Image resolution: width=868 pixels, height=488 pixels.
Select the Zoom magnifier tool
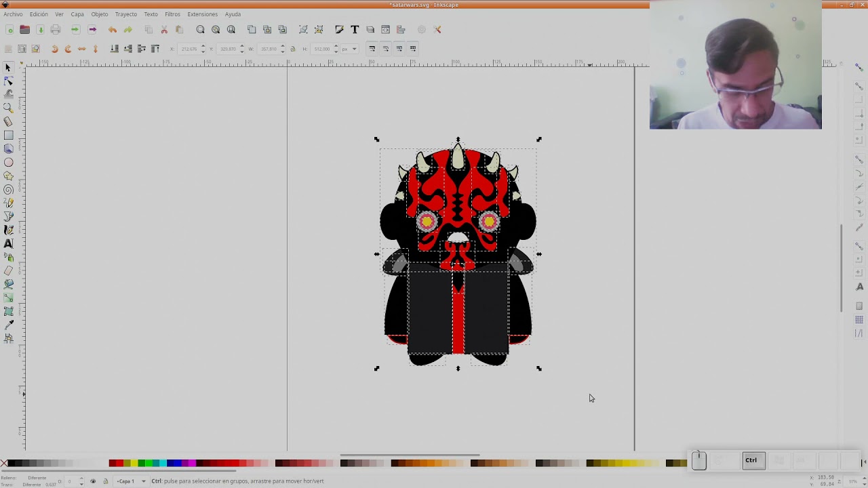click(x=8, y=108)
